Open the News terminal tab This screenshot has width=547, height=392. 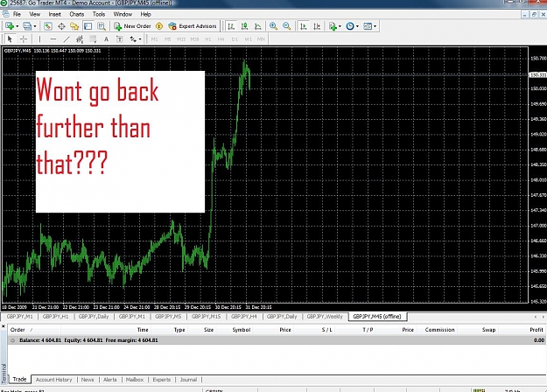tap(88, 380)
